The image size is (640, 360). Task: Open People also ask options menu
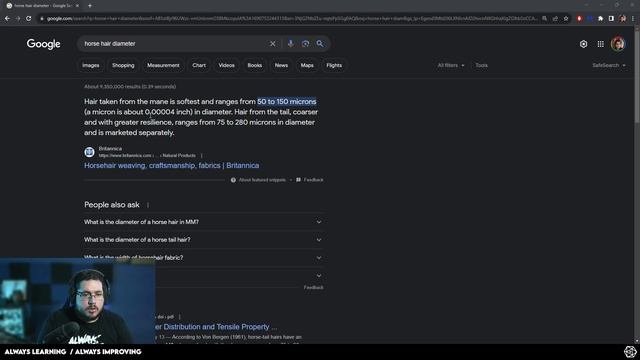coord(148,205)
